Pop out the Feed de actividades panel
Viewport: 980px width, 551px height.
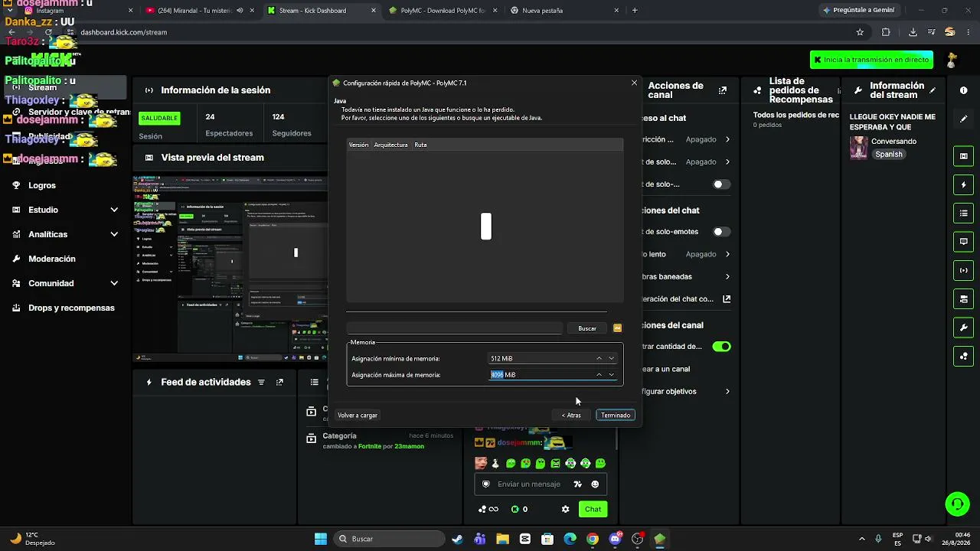pos(279,382)
